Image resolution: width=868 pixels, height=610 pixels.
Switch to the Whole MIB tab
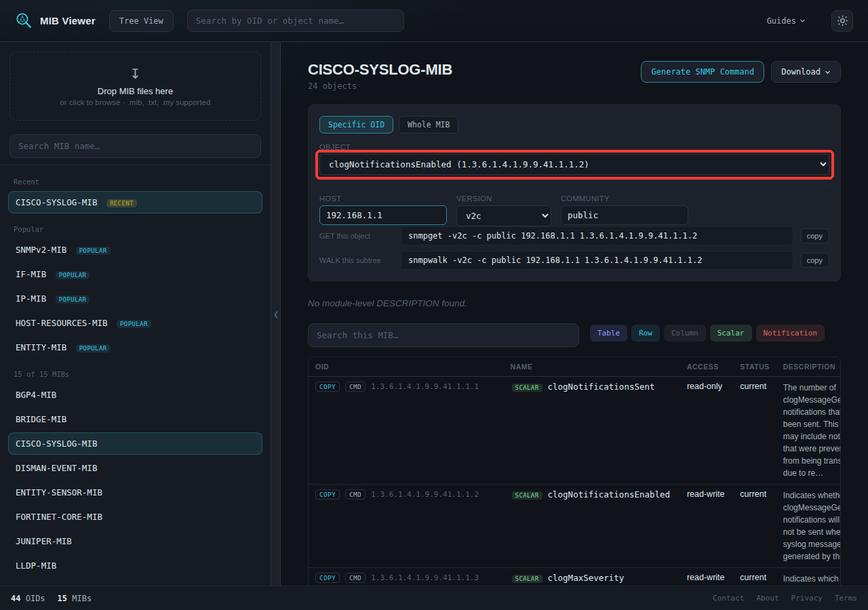[x=429, y=125]
